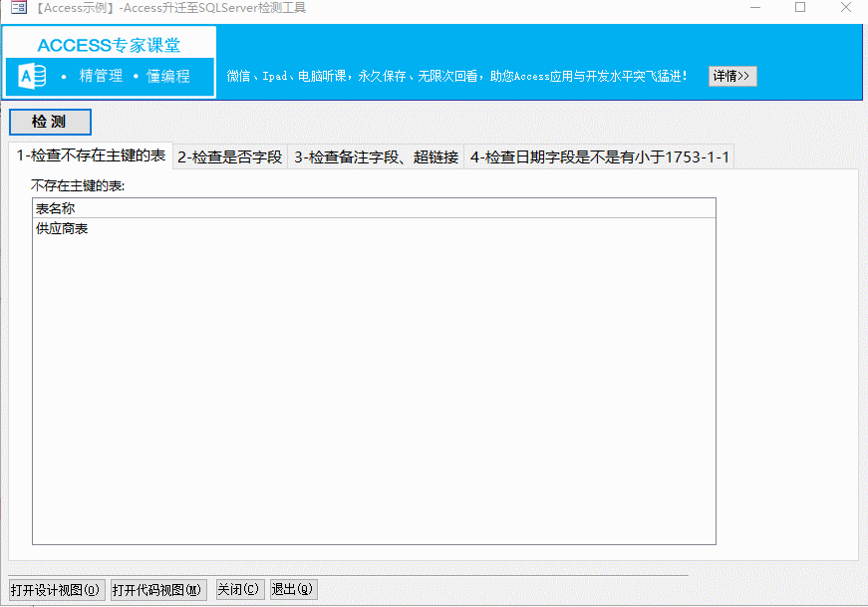Click the 不存在主键的表: label
This screenshot has width=868, height=607.
tap(78, 185)
